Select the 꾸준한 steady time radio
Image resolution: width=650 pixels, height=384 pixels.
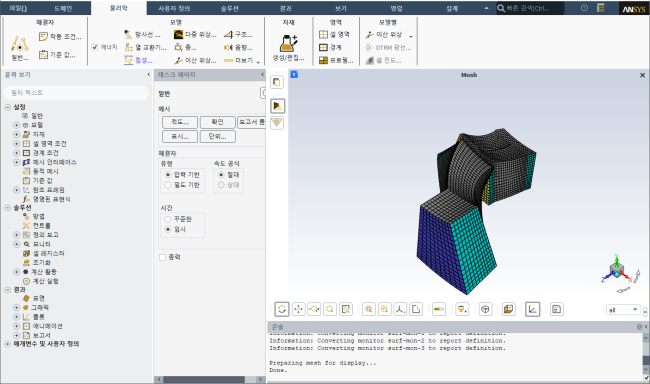coord(168,219)
